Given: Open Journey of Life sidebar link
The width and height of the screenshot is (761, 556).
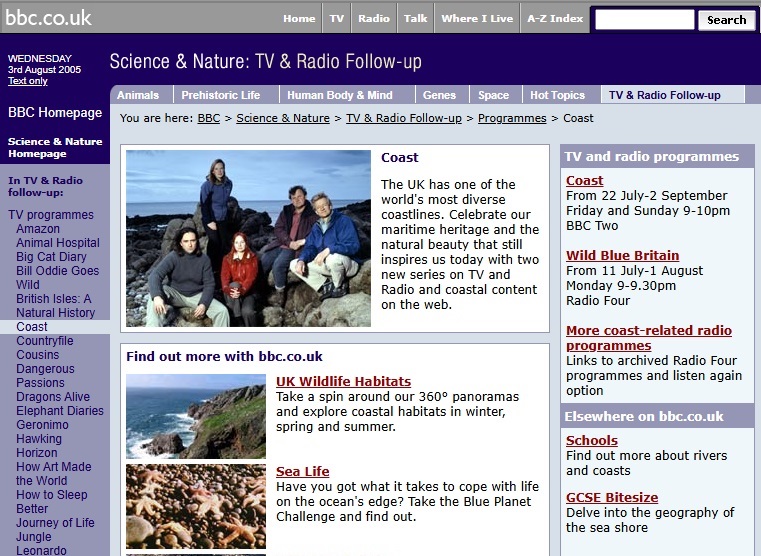Looking at the screenshot, I should click(55, 523).
